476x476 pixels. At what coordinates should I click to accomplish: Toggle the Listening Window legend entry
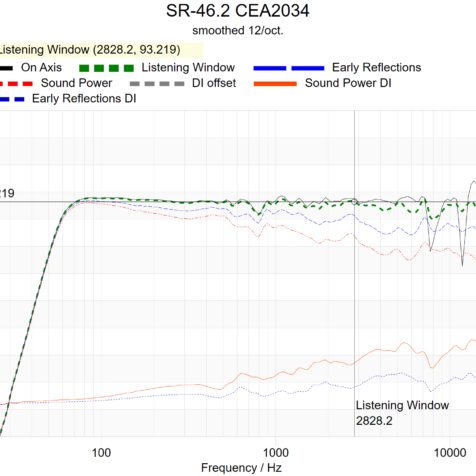tap(157, 68)
